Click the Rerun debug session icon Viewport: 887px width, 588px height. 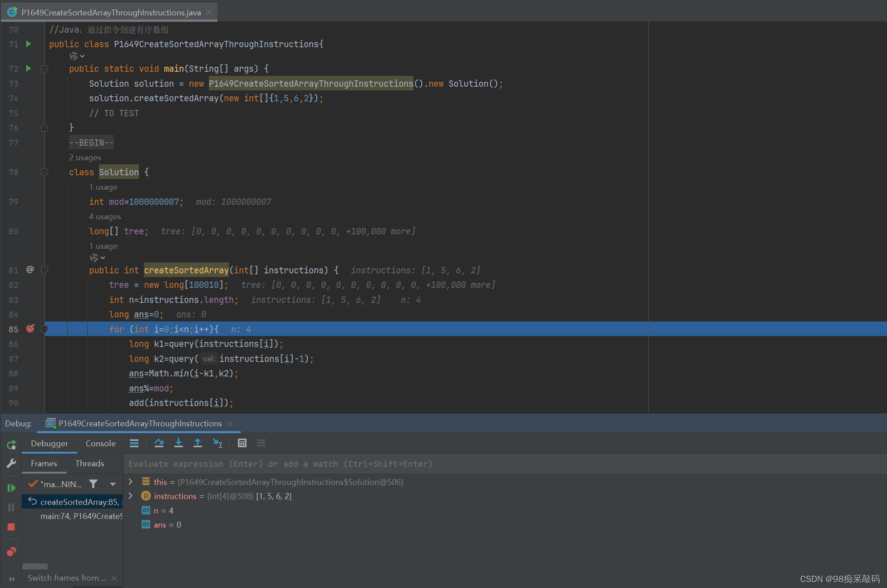(11, 445)
